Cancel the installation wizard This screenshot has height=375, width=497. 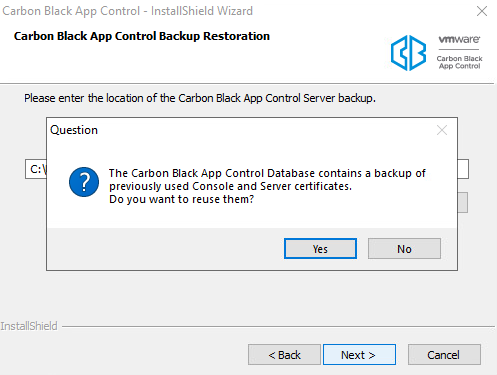point(444,355)
